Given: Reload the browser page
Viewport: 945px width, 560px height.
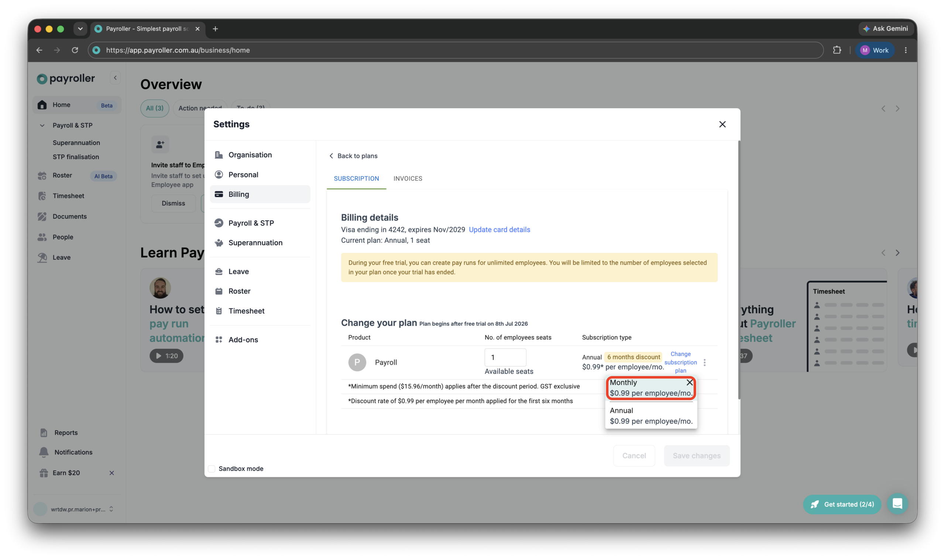Looking at the screenshot, I should click(x=75, y=50).
